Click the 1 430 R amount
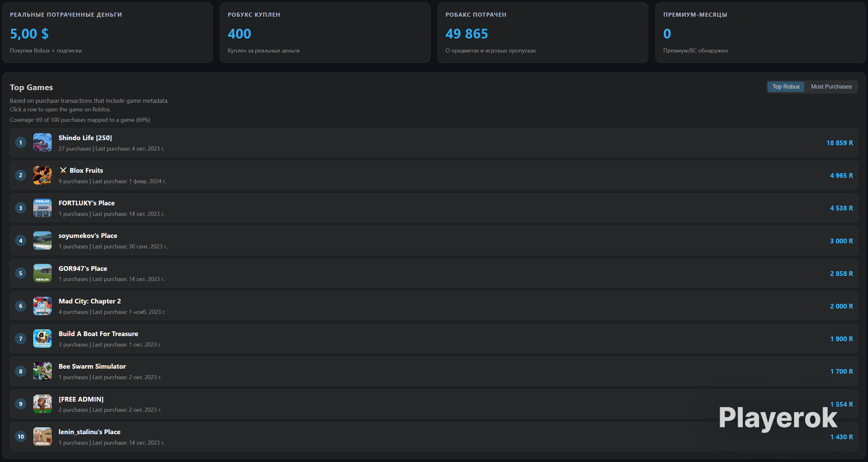This screenshot has height=462, width=868. tap(841, 437)
